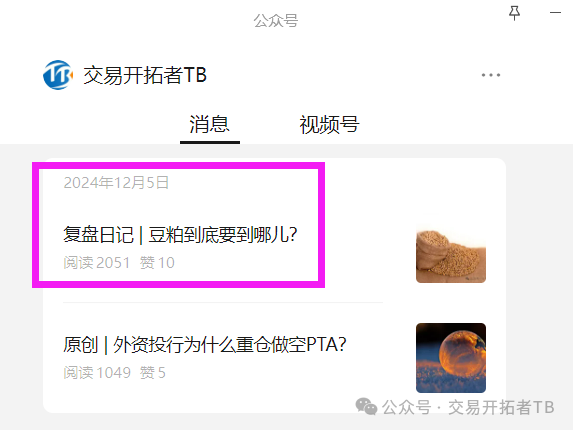
Task: Click the date label 2024年12月5日
Action: (x=116, y=182)
